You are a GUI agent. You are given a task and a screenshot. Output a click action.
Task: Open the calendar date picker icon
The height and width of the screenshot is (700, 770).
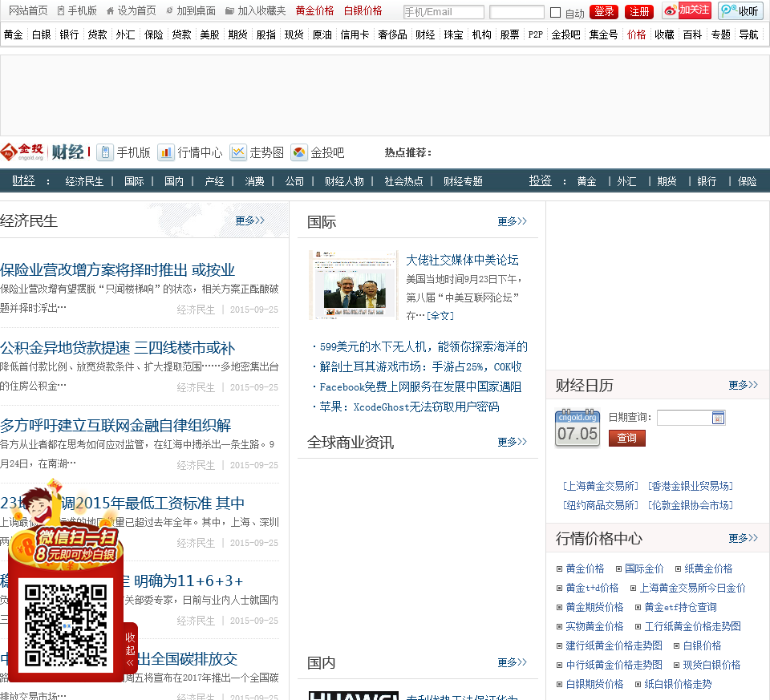[718, 418]
